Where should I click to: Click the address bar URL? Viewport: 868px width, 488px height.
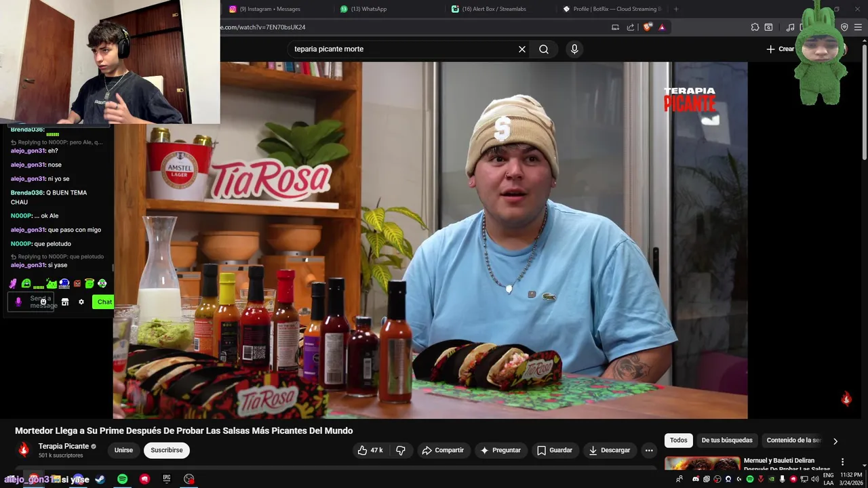pyautogui.click(x=263, y=27)
